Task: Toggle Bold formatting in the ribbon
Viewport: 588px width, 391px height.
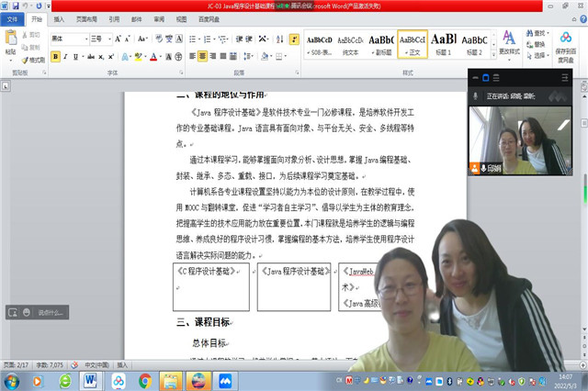Action: [x=55, y=56]
